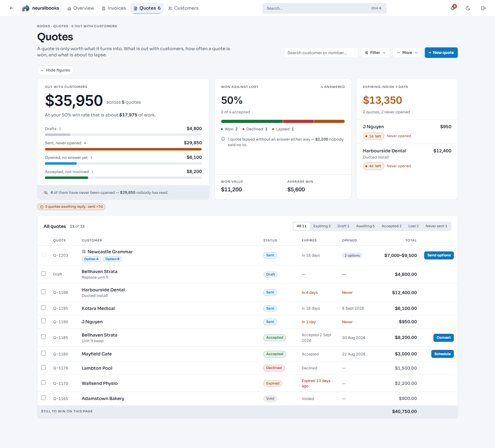View the Never sent 1 tab
This screenshot has width=495, height=448.
click(436, 226)
